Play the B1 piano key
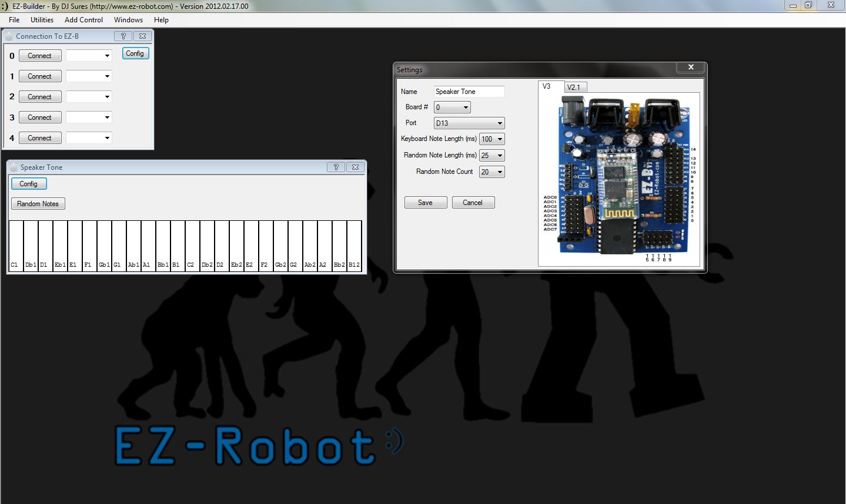Screen dimensions: 846x504 [178, 246]
